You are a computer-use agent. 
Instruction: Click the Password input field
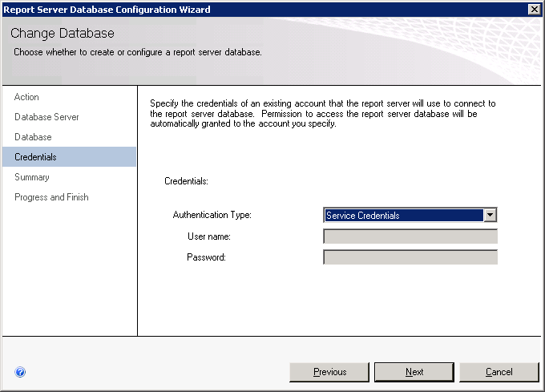pos(410,257)
